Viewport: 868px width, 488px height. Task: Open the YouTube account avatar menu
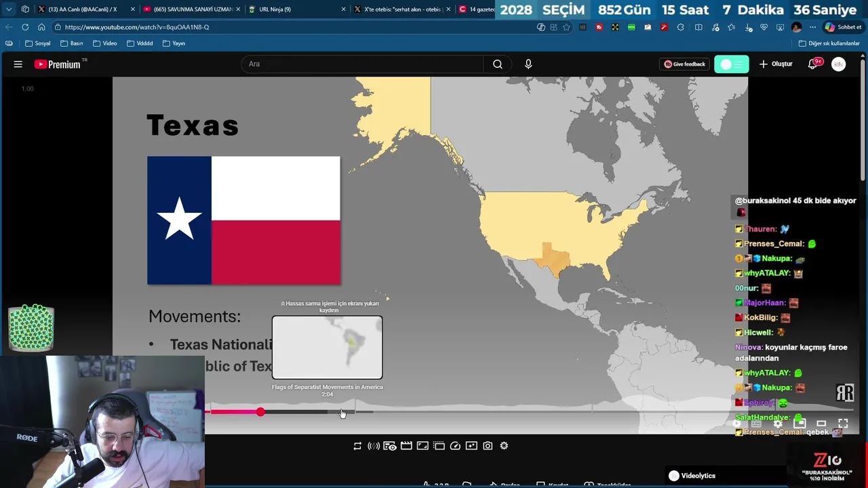click(839, 64)
